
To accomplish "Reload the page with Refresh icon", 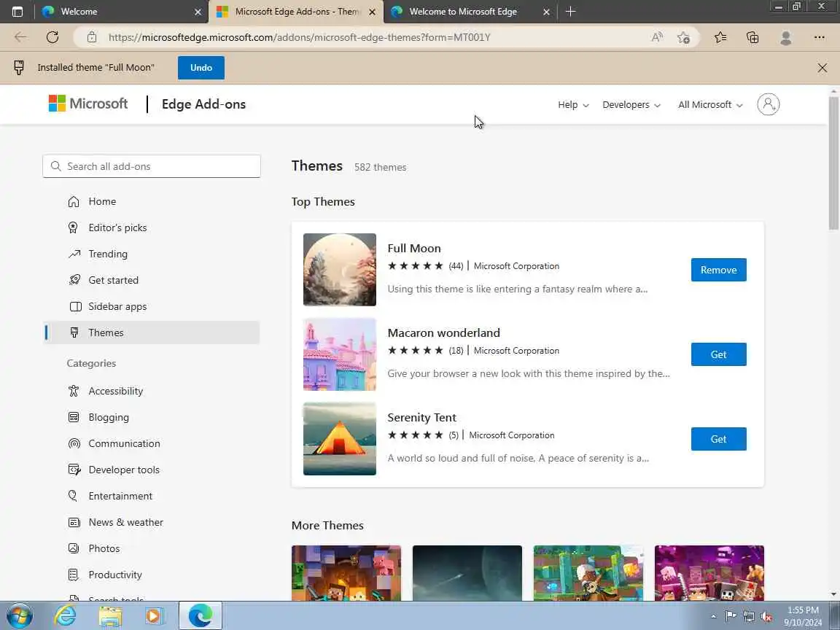I will click(x=52, y=37).
